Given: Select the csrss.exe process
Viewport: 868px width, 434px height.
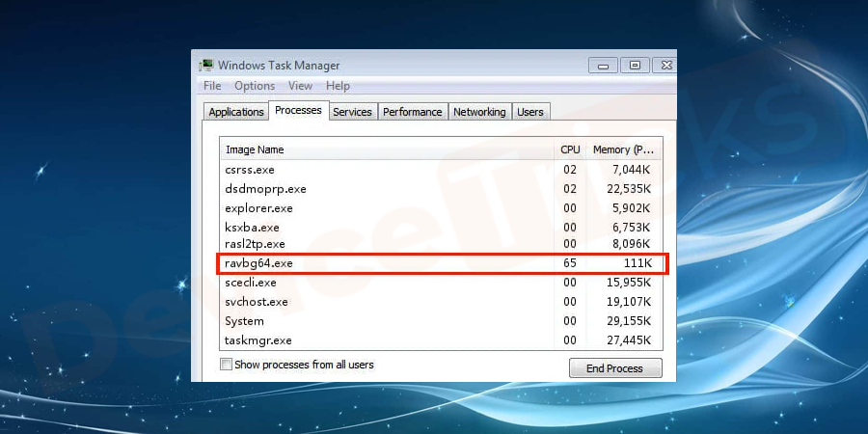Looking at the screenshot, I should point(441,170).
